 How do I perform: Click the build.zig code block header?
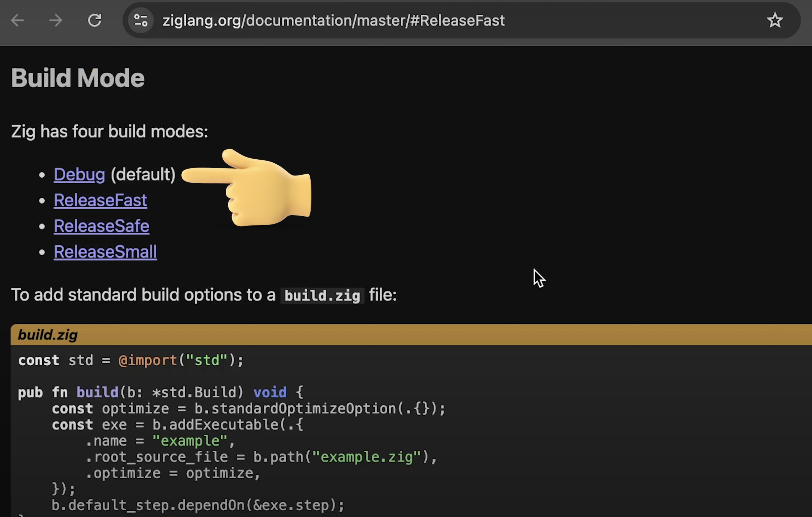click(x=48, y=335)
